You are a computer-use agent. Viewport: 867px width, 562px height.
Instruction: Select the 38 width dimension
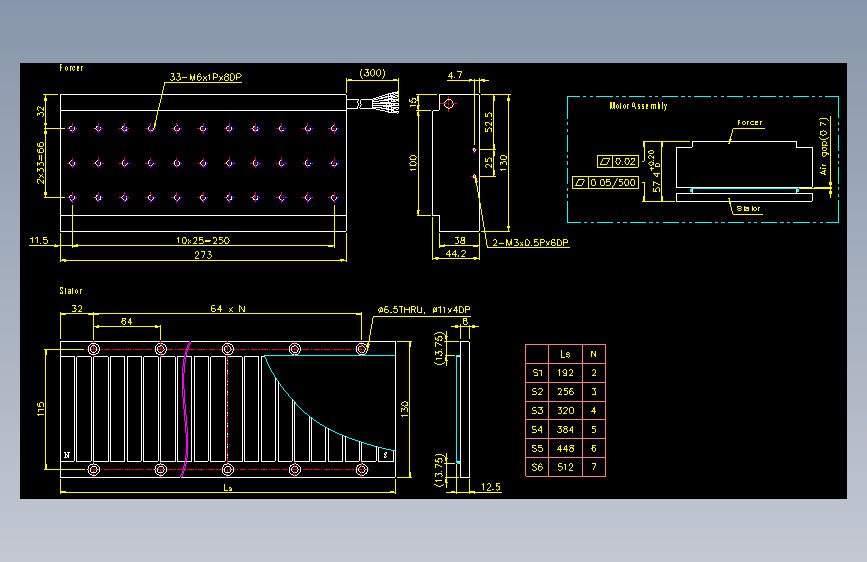coord(459,241)
